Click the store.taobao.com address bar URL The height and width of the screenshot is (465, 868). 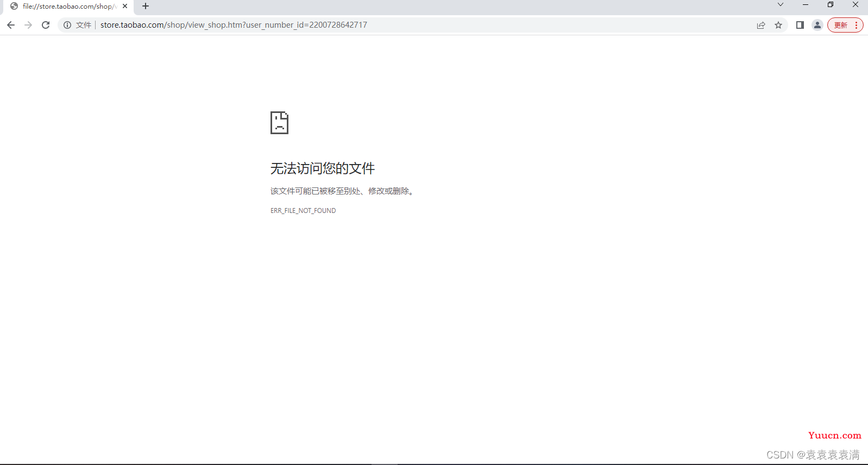[234, 25]
